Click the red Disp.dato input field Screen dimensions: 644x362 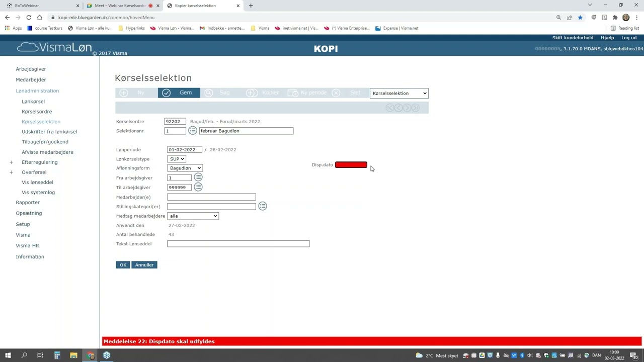(351, 165)
